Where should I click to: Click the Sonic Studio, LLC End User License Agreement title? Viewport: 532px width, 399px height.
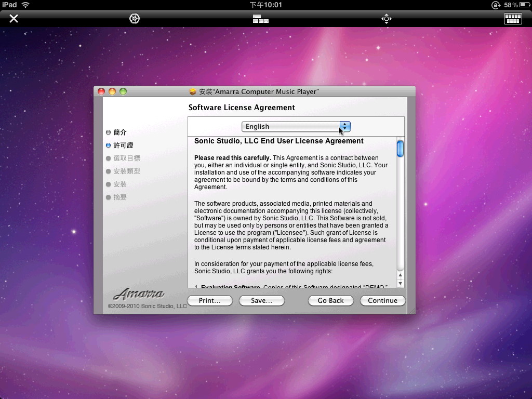click(x=279, y=141)
